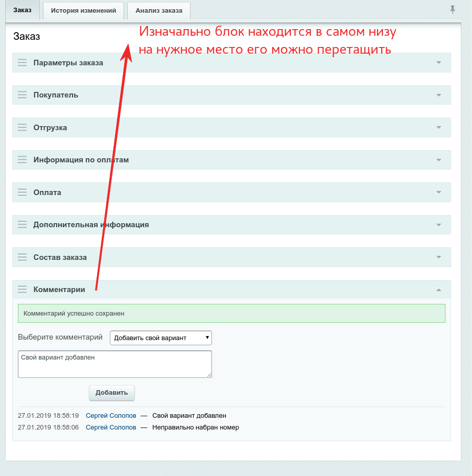The image size is (472, 476).
Task: Click the drag handle of Дополнительная информация
Action: pyautogui.click(x=22, y=225)
